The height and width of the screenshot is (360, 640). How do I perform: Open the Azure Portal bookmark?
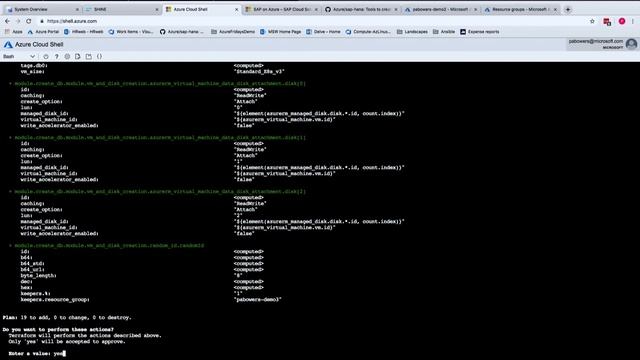click(x=43, y=32)
